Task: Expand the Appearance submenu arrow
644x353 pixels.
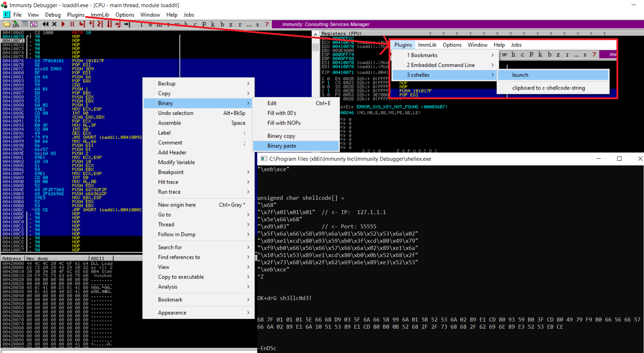Action: point(248,313)
